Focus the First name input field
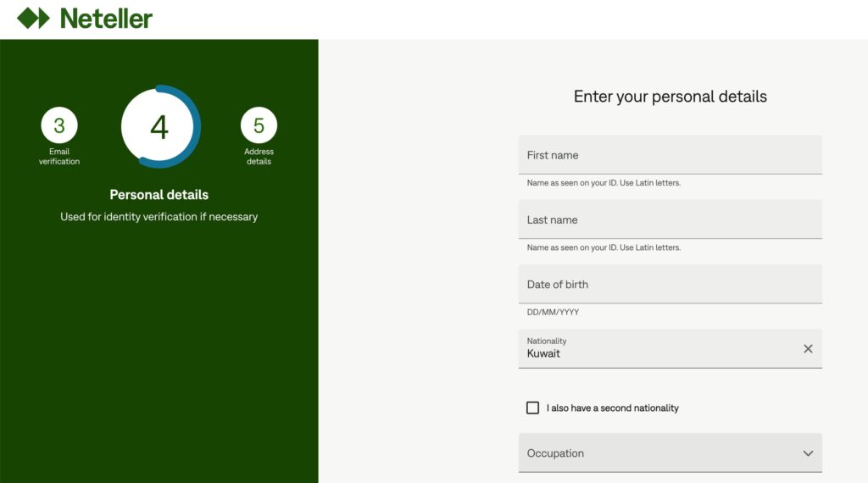Screen dimensions: 868x483 coord(670,155)
